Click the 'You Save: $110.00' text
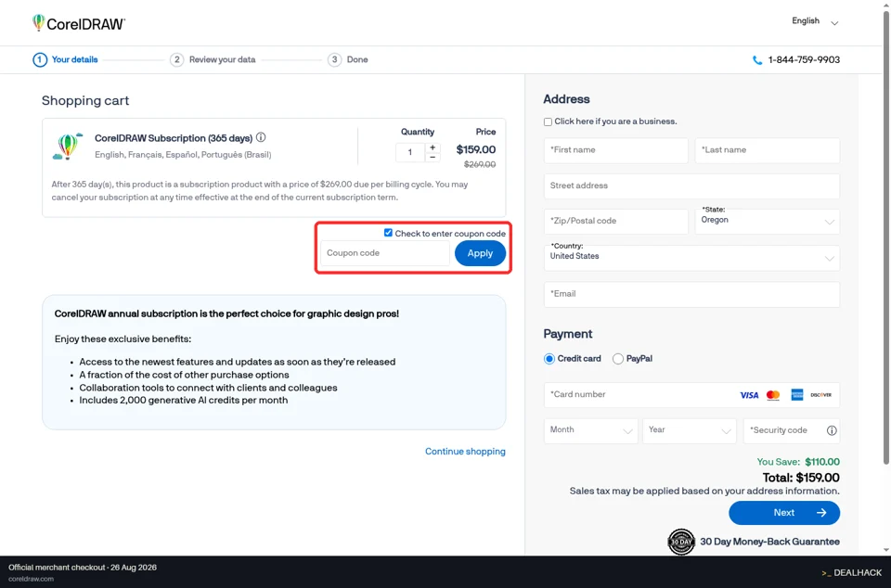 click(798, 462)
